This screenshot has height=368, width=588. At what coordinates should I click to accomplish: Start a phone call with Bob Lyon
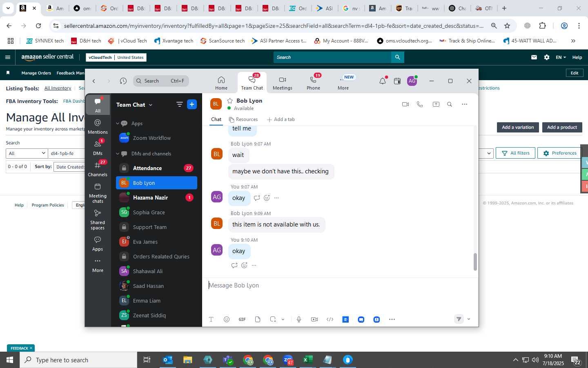(x=420, y=104)
